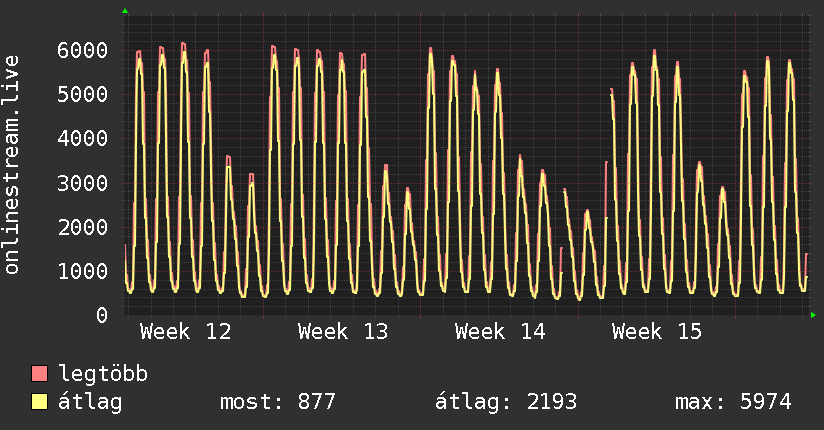Click the 5000 y-axis value

[83, 95]
